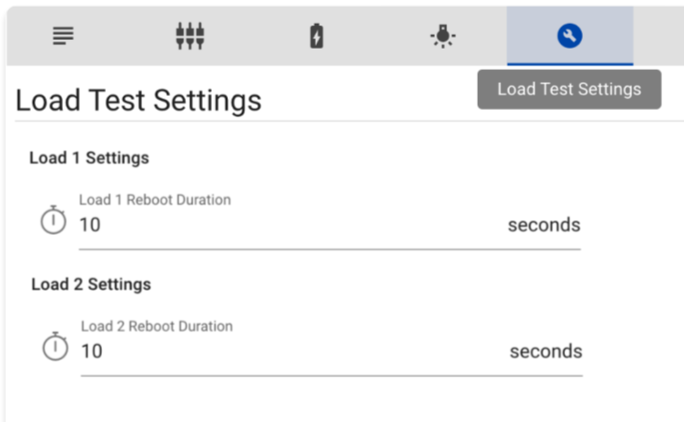Select the light bulb tab
The width and height of the screenshot is (684, 422).
[x=442, y=37]
